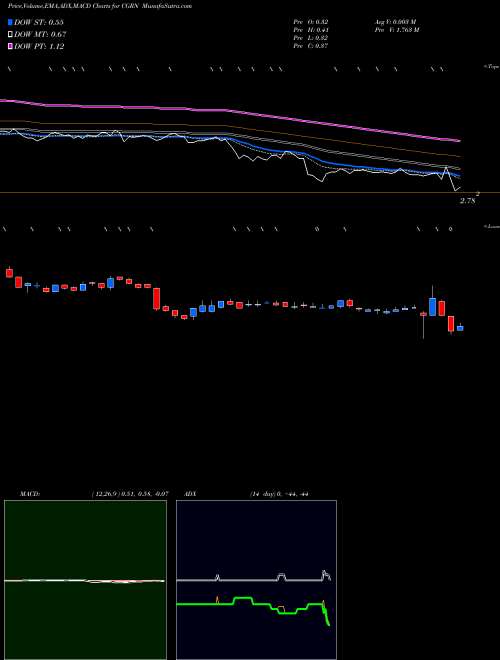The width and height of the screenshot is (500, 660).
Task: Click the blue DOW ST legend swatch
Action: point(11,22)
